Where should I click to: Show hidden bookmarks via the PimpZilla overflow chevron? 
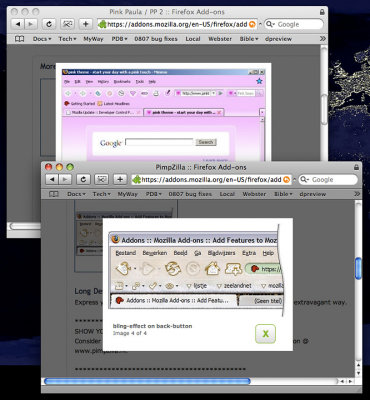[x=357, y=194]
